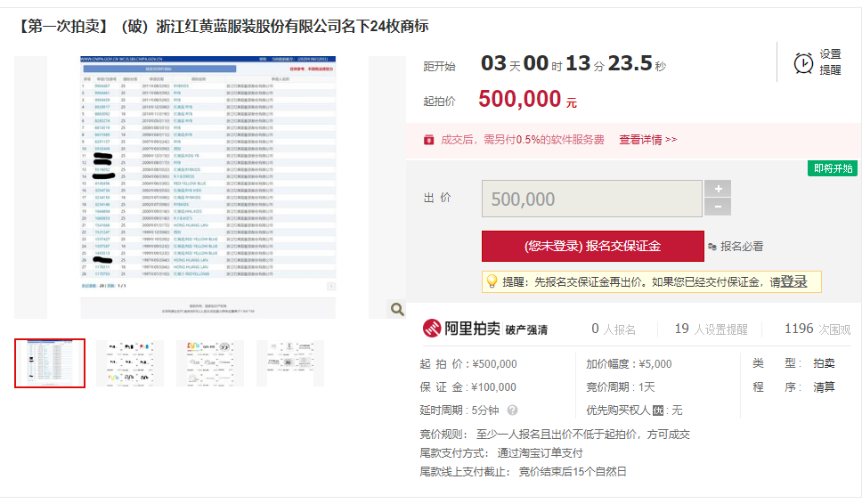Select the 尾款支付方式 通过淘宝订单支付 line
This screenshot has height=504, width=862.
[x=501, y=453]
